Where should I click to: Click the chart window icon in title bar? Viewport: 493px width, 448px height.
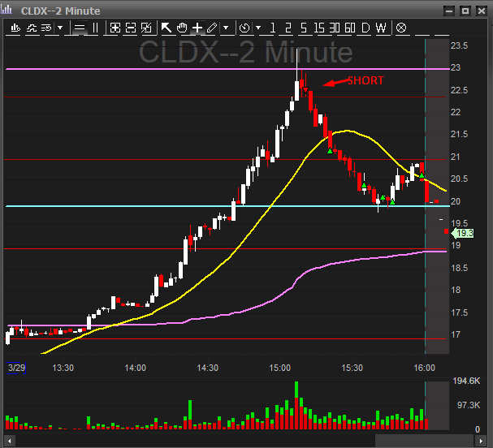click(x=6, y=10)
